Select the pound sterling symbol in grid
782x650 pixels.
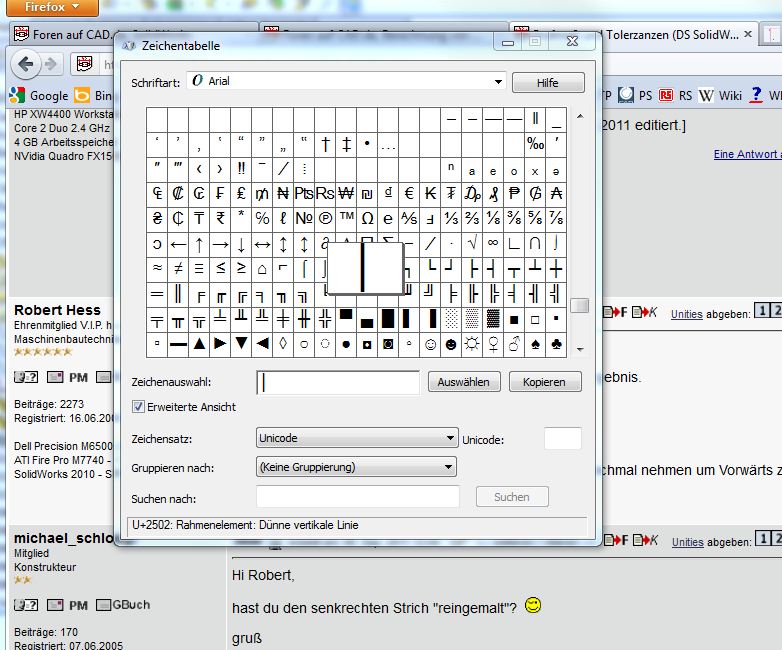point(241,194)
